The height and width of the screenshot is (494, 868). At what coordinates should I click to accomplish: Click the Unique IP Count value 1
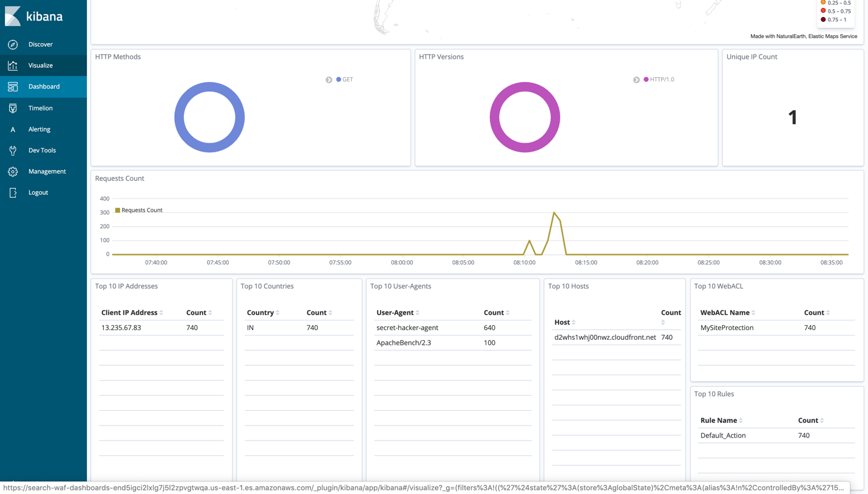[x=793, y=117]
